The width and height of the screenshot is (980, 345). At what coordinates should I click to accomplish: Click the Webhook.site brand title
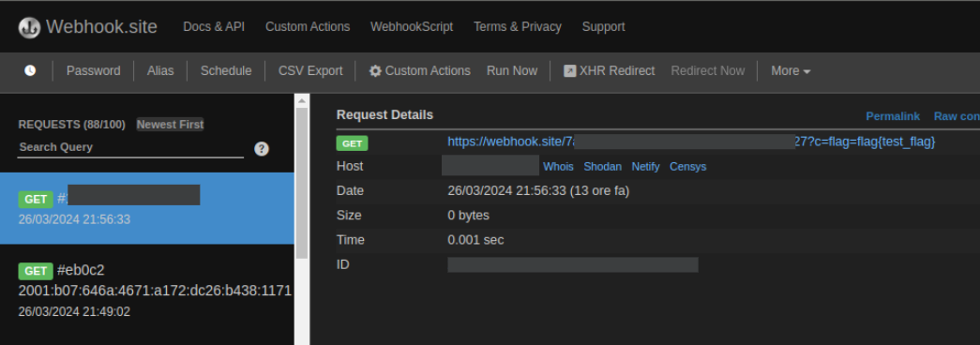click(x=101, y=27)
